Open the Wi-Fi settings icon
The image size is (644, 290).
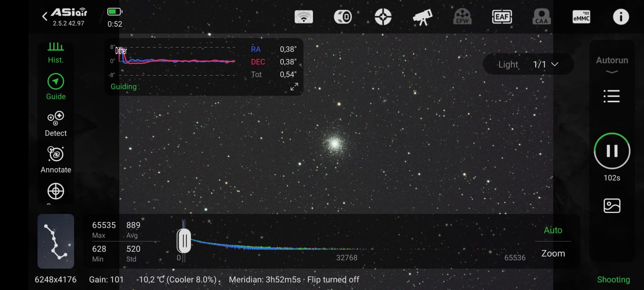pos(304,17)
